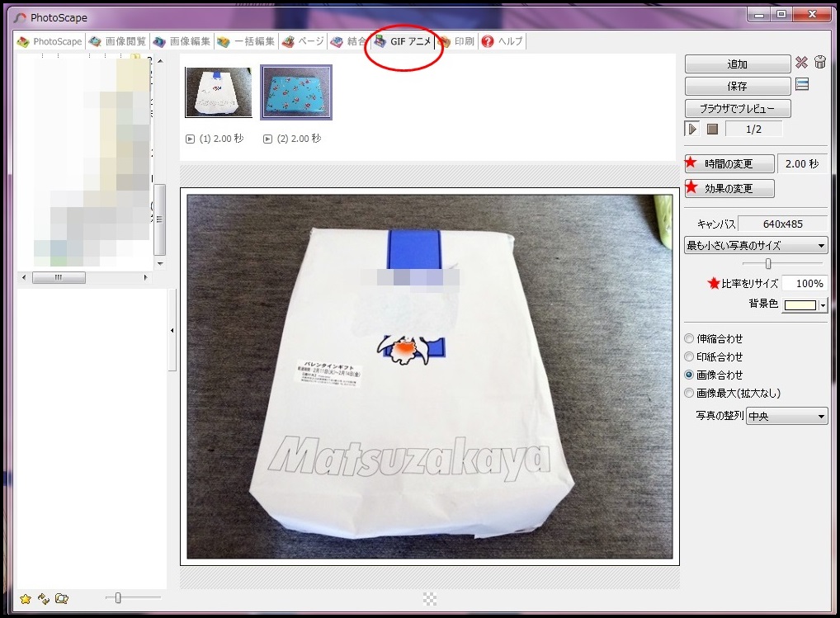Click play icon next to (2) 2.00 秒

point(268,139)
